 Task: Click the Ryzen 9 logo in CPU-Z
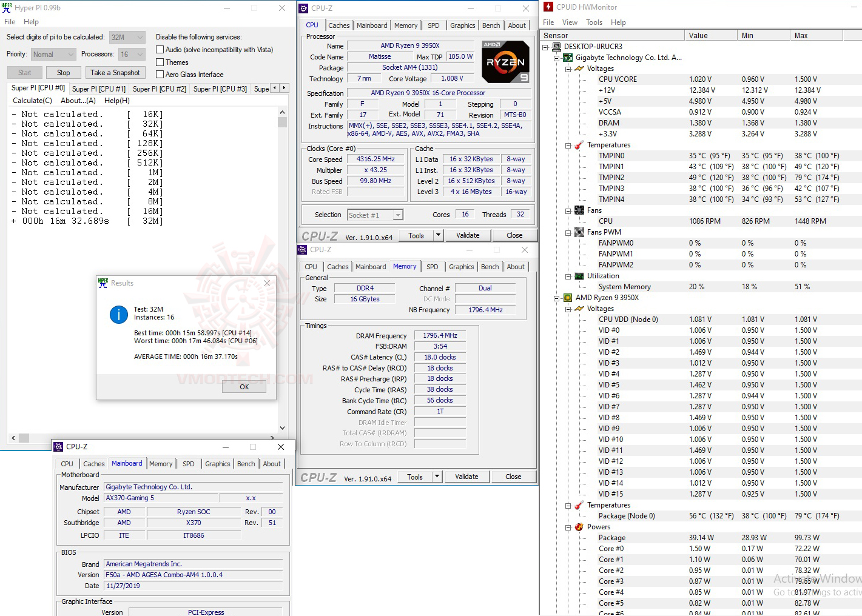(x=505, y=61)
